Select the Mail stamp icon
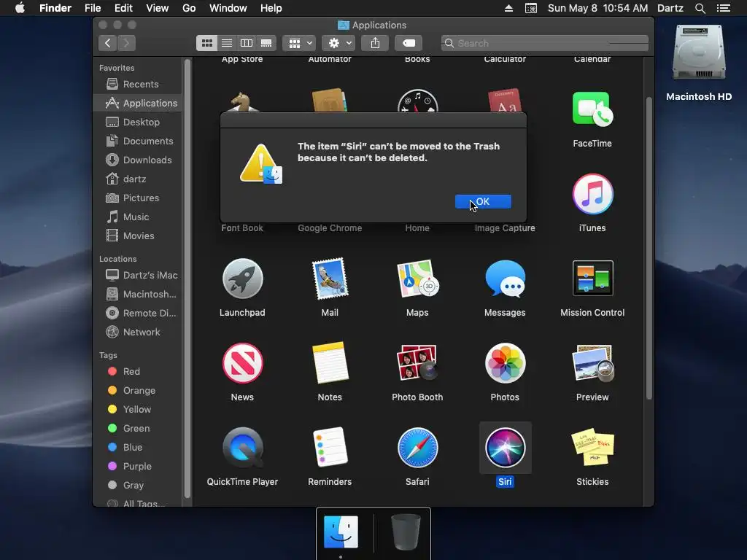 coord(330,279)
